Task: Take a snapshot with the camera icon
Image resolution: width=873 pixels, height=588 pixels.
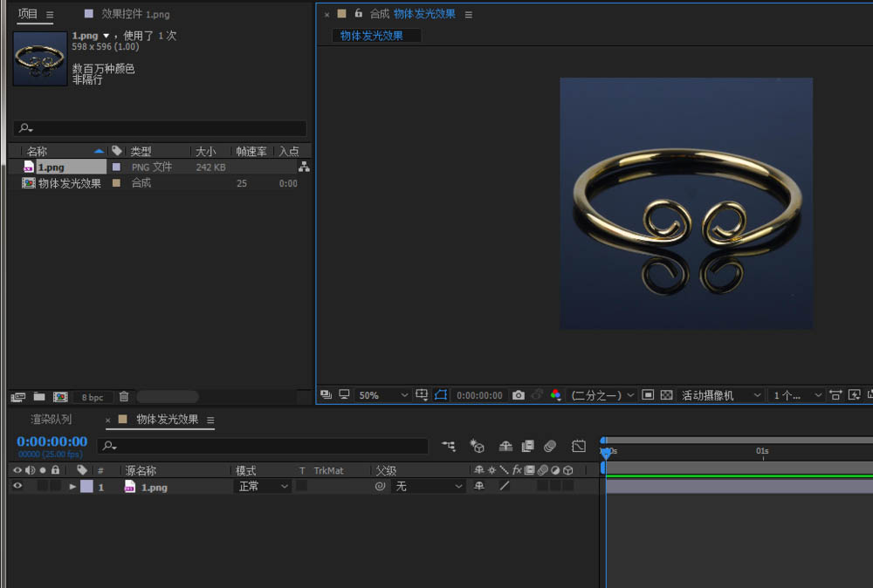Action: [519, 395]
